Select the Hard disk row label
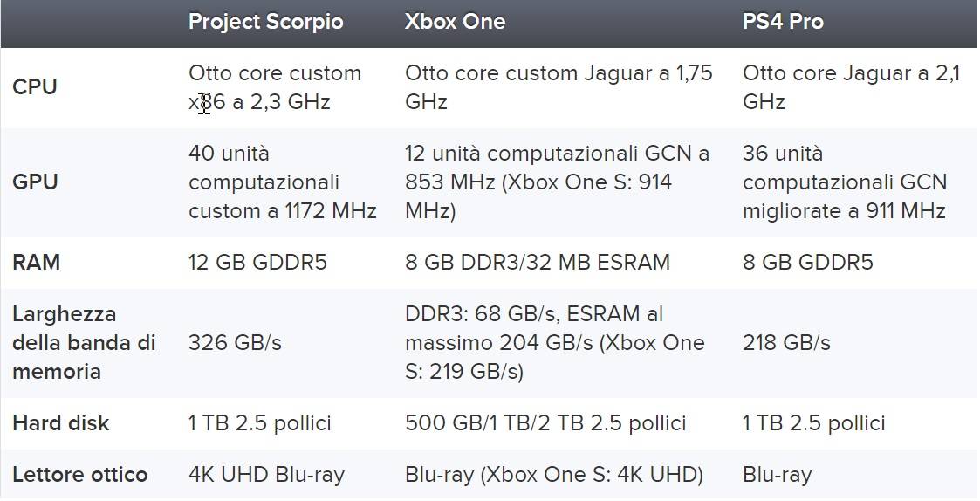 (60, 422)
